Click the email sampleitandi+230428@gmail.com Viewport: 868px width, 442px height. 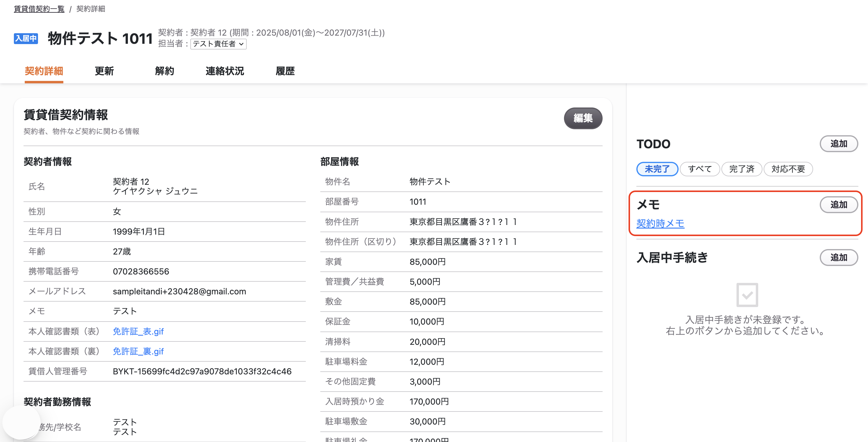click(x=179, y=292)
